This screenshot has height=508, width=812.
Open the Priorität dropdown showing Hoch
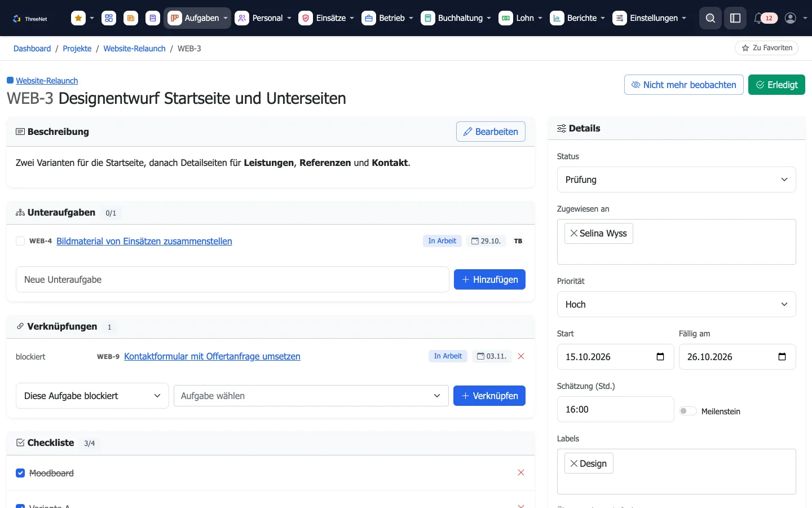pyautogui.click(x=677, y=304)
